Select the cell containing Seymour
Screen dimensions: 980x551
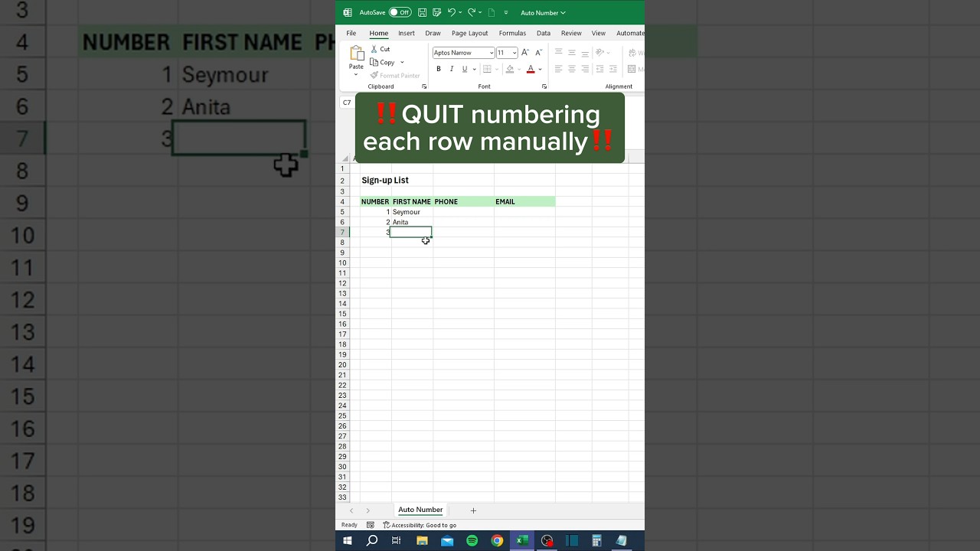[x=411, y=212]
